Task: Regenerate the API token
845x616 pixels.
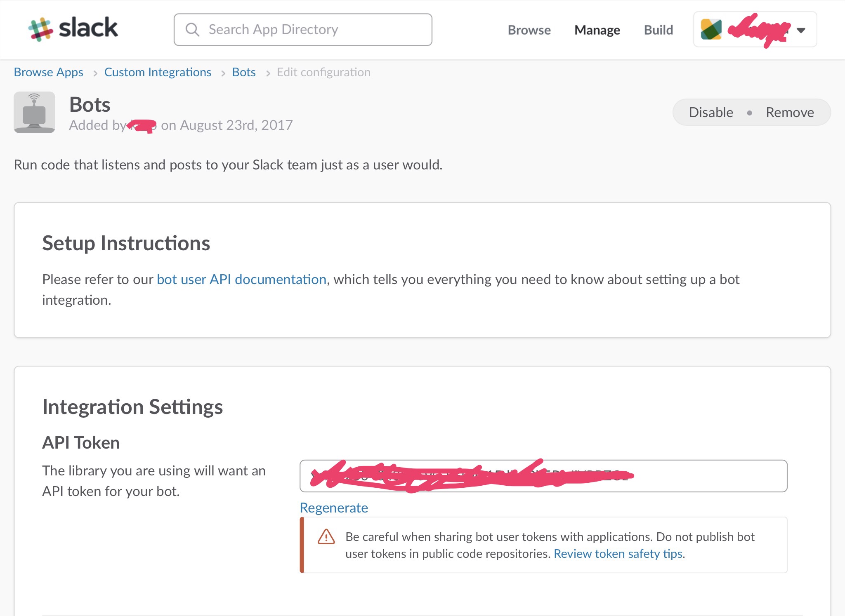Action: click(x=333, y=508)
